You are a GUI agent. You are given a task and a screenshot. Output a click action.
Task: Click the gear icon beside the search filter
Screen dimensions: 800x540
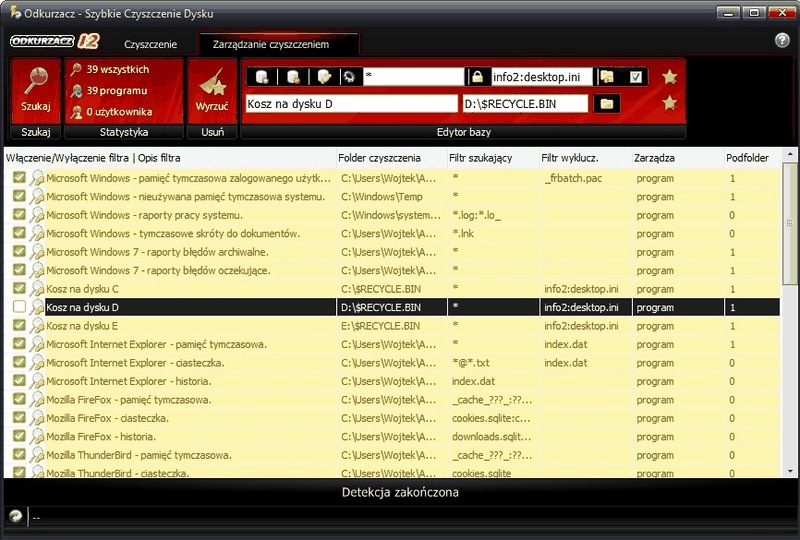[x=349, y=77]
